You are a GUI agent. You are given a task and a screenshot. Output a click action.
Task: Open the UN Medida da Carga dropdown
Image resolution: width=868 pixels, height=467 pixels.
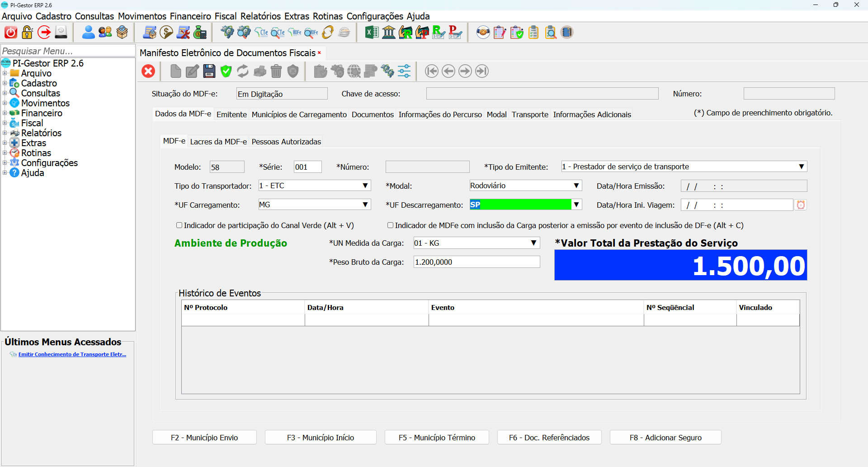point(534,243)
